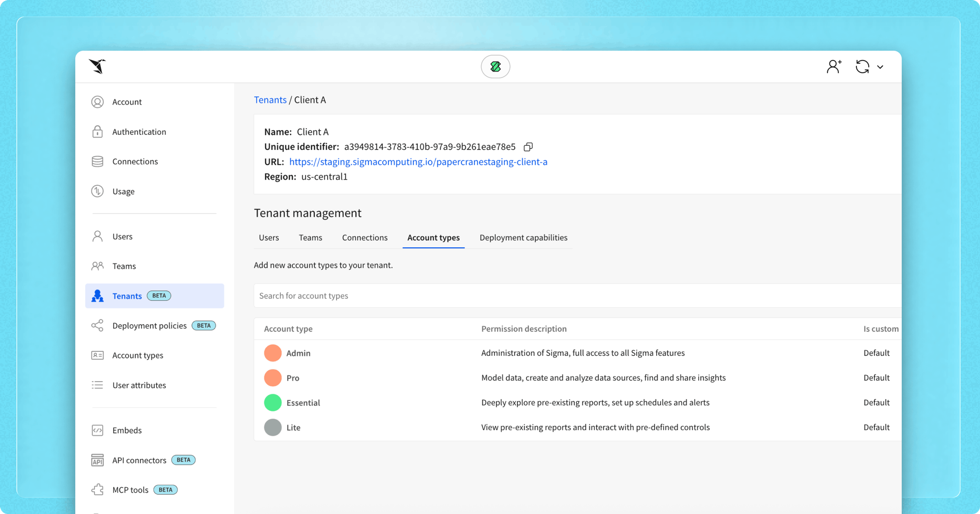Click the Connections database icon
980x514 pixels.
pos(97,161)
